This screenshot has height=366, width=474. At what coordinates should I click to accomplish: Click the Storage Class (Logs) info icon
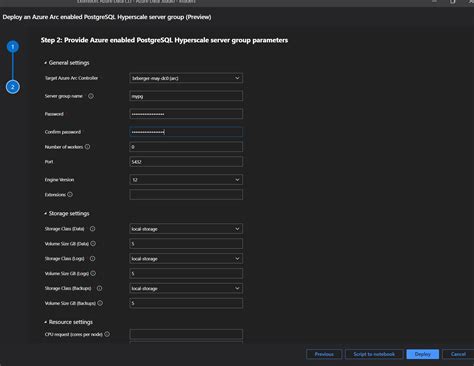coord(93,258)
